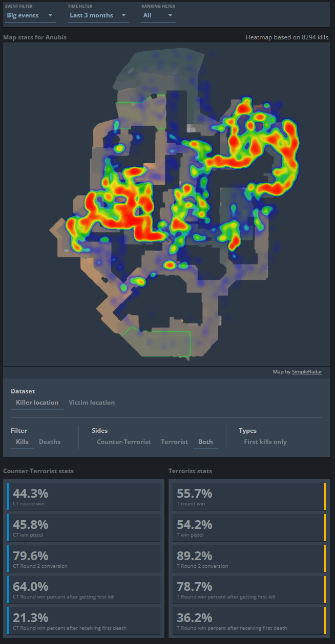
Task: Select the Killer location dataset tab
Action: 37,403
